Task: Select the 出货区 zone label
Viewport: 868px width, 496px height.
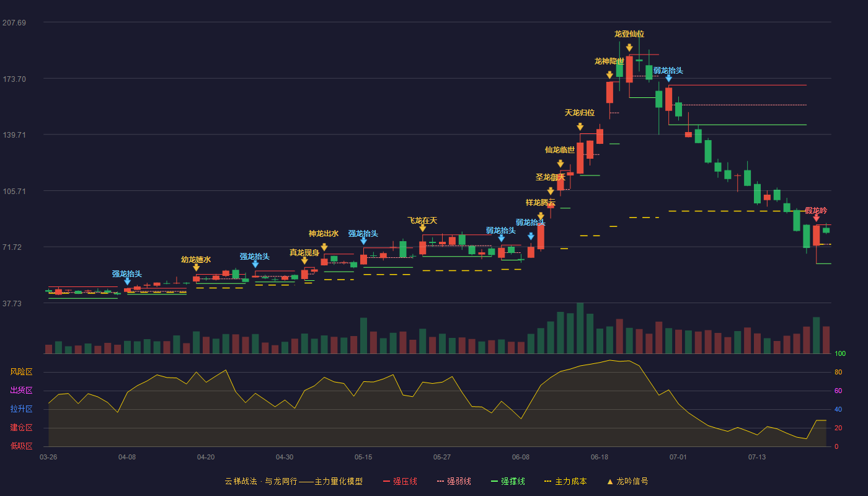Action: 21,391
